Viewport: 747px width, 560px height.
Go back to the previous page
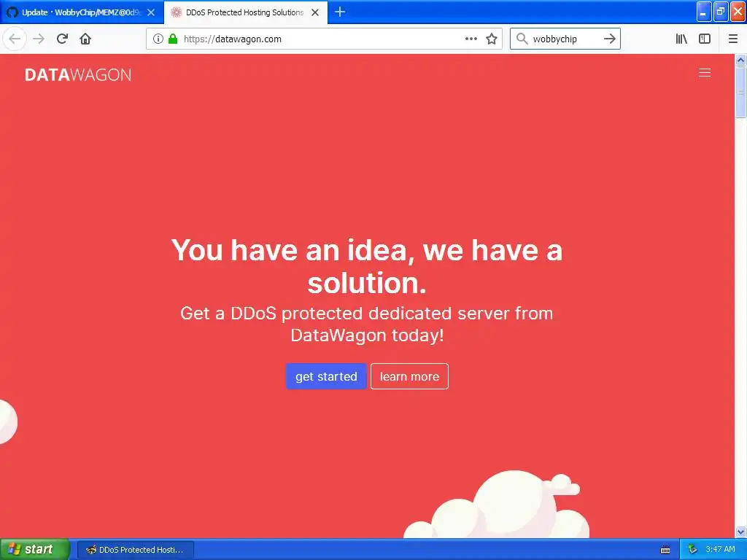pos(15,39)
